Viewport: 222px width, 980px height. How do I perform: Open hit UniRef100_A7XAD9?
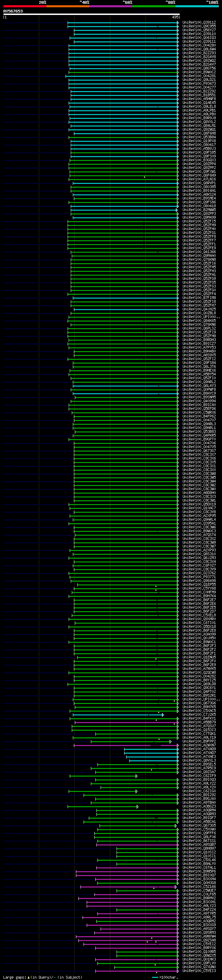click(x=199, y=749)
